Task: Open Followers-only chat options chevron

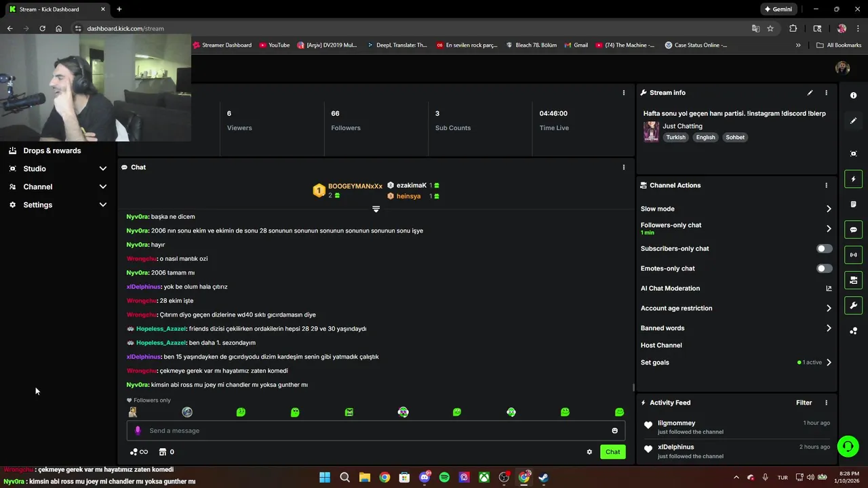Action: 829,228
